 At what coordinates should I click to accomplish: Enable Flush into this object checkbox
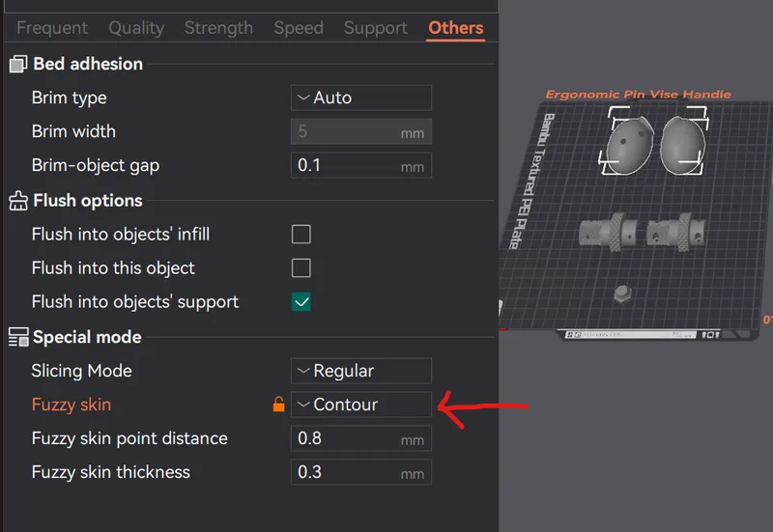tap(301, 268)
